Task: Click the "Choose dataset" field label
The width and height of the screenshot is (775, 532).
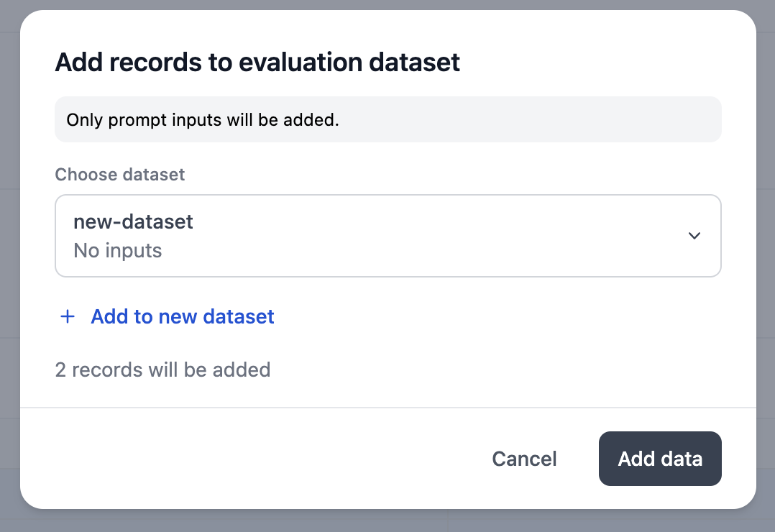Action: (120, 175)
